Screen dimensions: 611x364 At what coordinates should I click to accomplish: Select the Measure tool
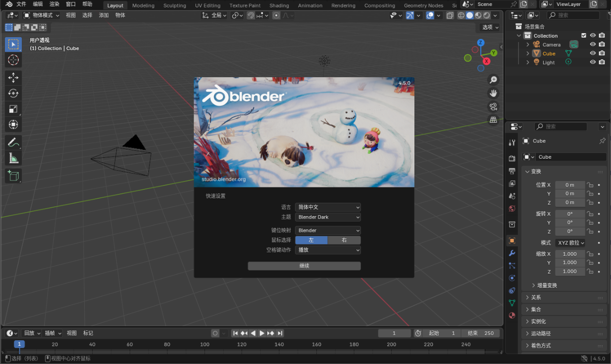(13, 158)
